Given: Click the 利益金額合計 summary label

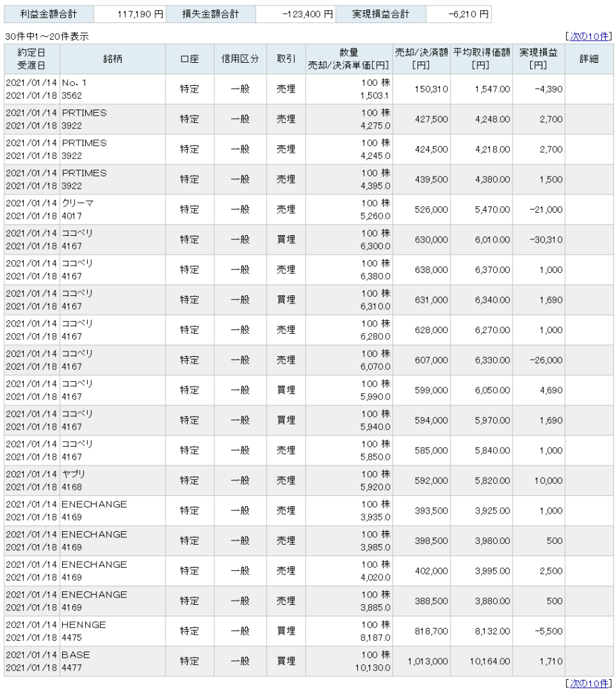Looking at the screenshot, I should click(49, 14).
